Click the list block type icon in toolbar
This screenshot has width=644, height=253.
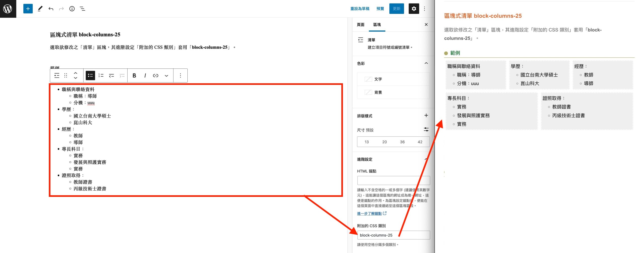57,76
